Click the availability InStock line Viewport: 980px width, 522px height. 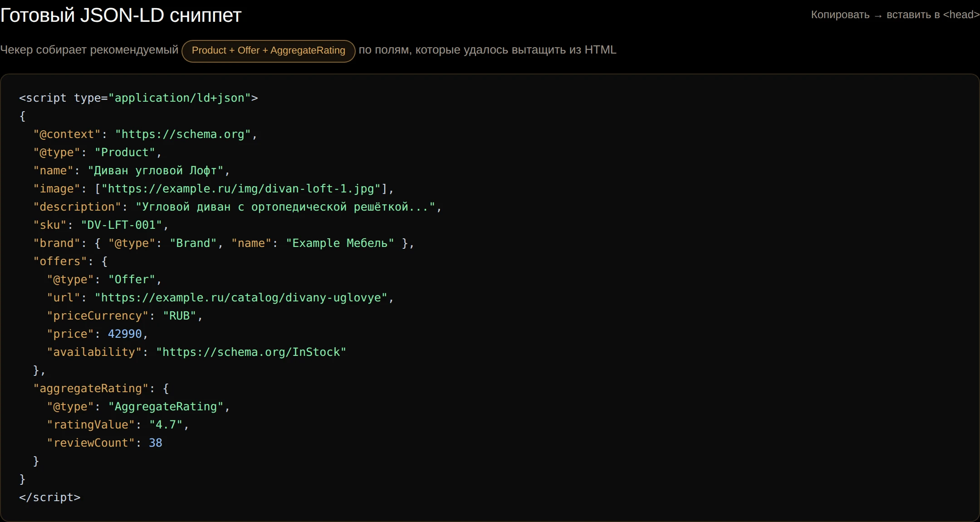coord(196,352)
